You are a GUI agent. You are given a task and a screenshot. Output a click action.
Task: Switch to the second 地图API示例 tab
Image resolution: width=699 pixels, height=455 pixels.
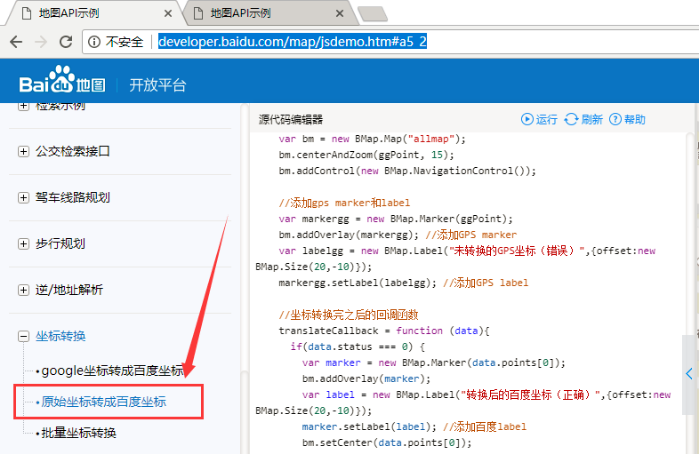coord(260,13)
